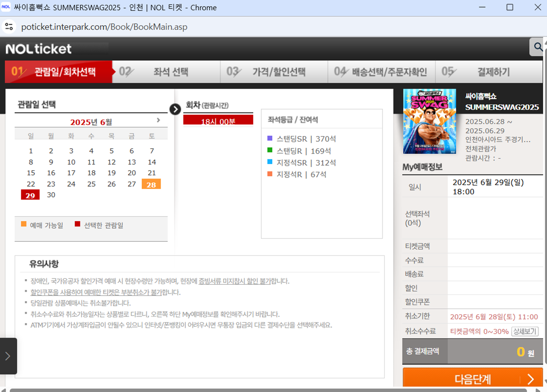Click the 할인쿠폰 row label
547x392 pixels.
(x=417, y=302)
